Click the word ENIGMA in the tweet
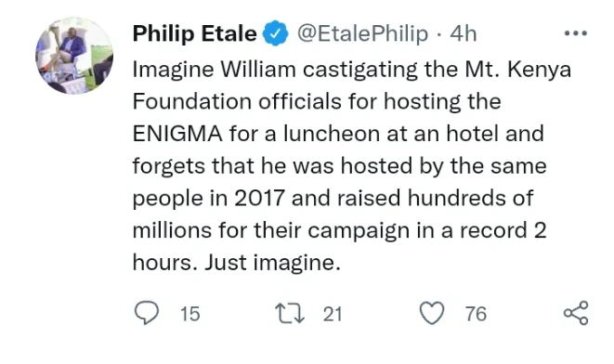This screenshot has width=614, height=364. coord(177,134)
